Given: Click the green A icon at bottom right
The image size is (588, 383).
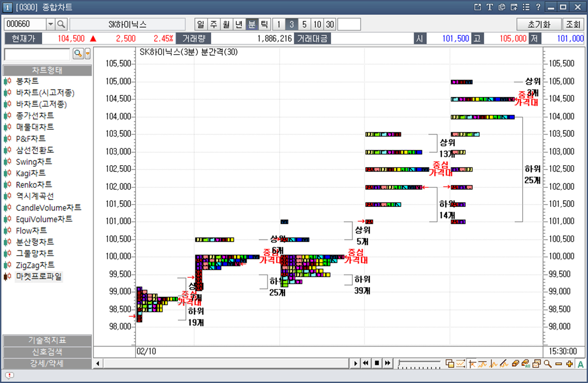Looking at the screenshot, I should pyautogui.click(x=580, y=364).
